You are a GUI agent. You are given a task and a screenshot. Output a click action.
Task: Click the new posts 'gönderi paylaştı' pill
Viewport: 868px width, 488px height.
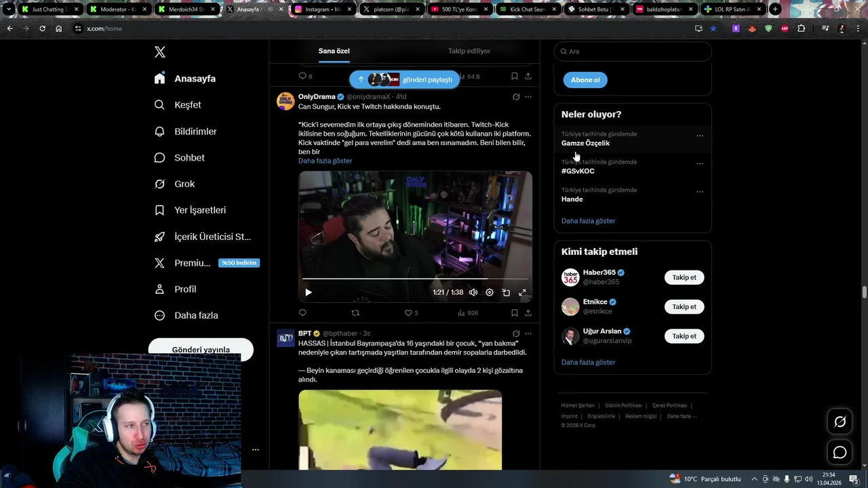405,79
